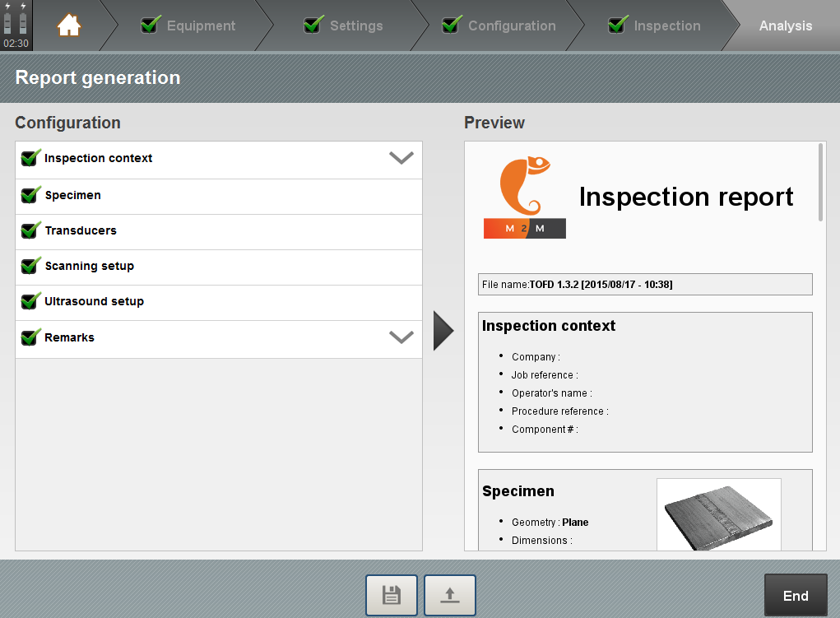
Task: Uncheck the Inspection context checkbox
Action: click(x=31, y=158)
